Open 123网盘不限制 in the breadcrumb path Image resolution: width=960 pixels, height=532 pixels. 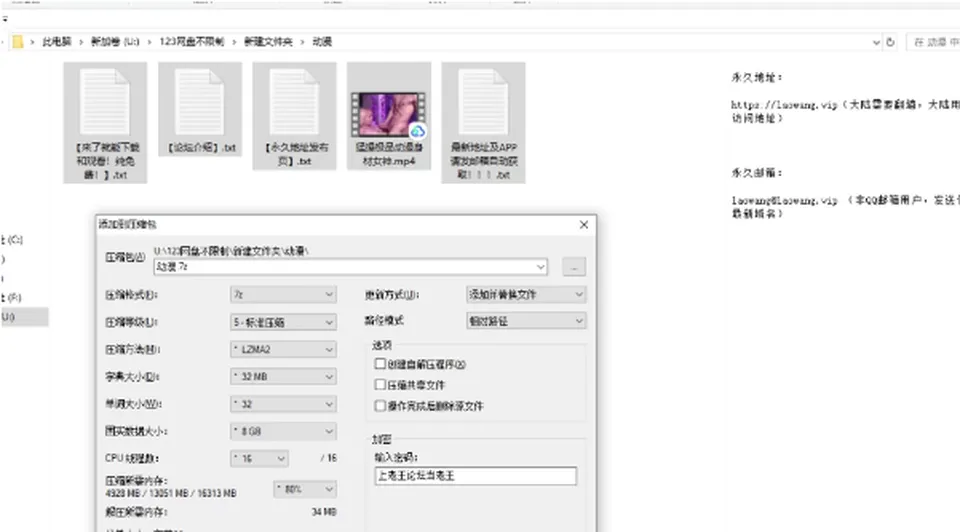(x=192, y=42)
